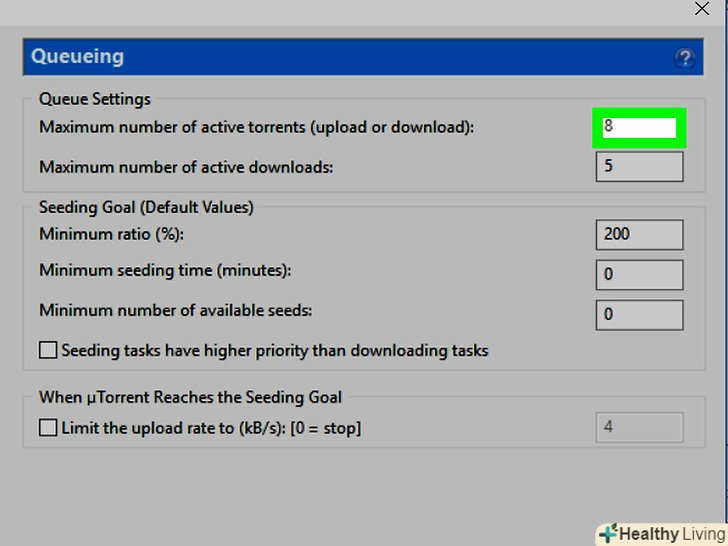This screenshot has width=728, height=546.
Task: Click 'Seeding Goal (Default Values)' group label
Action: [146, 207]
